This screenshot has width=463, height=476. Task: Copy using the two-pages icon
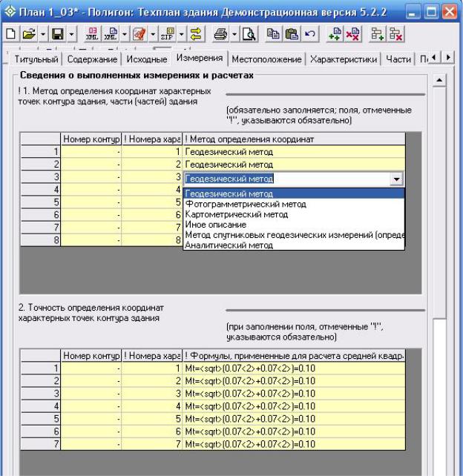click(273, 33)
